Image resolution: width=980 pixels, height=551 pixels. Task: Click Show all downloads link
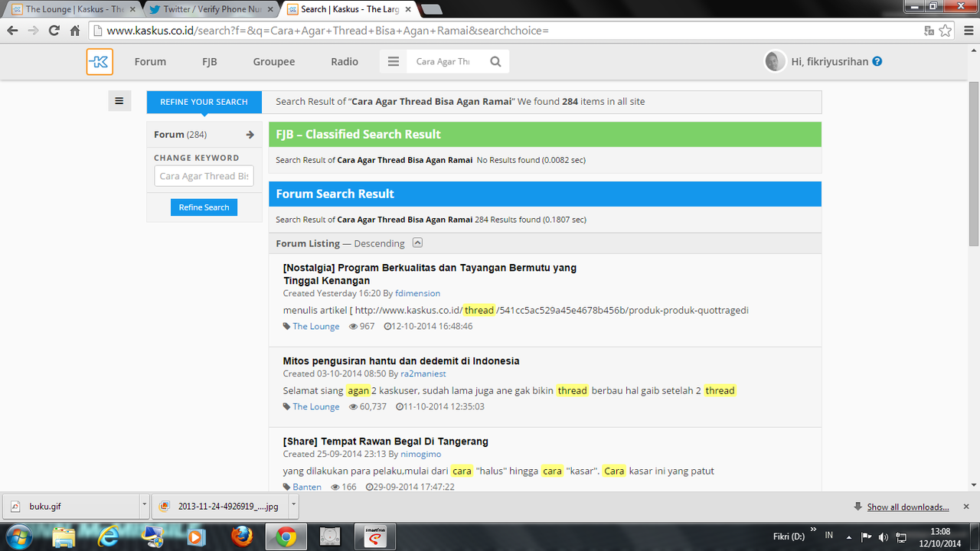pyautogui.click(x=908, y=507)
